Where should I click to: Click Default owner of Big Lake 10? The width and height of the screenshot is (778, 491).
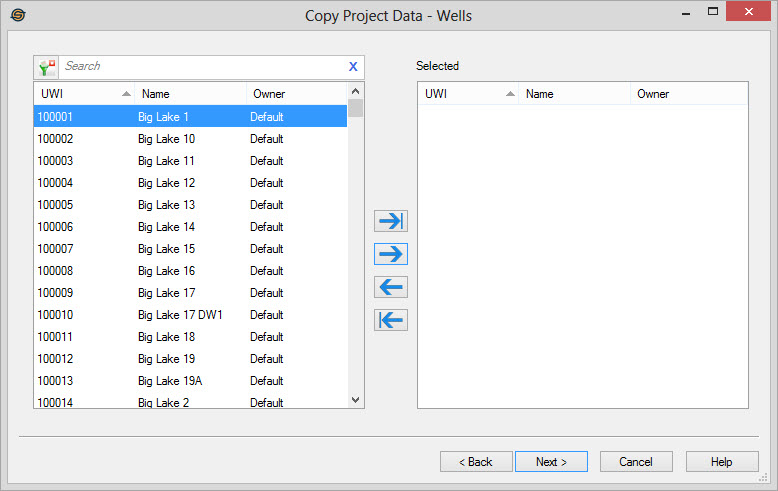coord(266,139)
